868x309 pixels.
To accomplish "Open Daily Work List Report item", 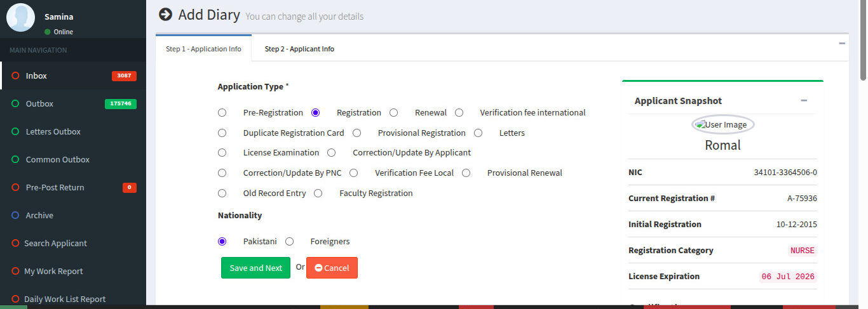I will (73, 298).
